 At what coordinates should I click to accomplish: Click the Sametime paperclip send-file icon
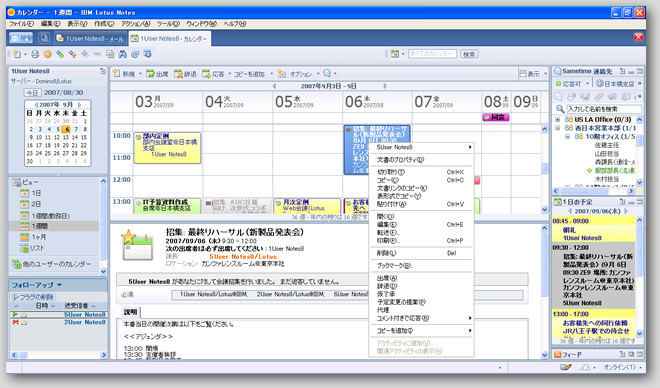[x=599, y=97]
